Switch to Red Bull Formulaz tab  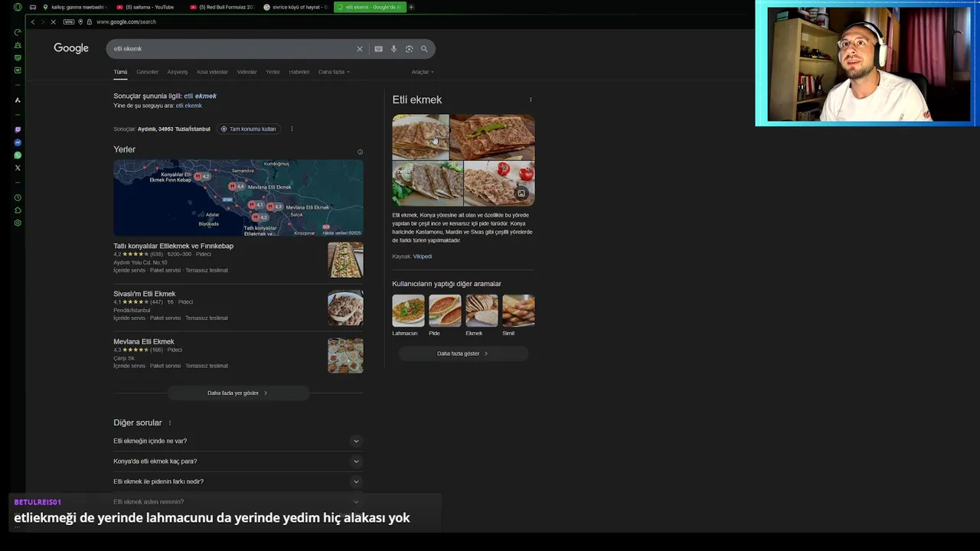tap(222, 7)
